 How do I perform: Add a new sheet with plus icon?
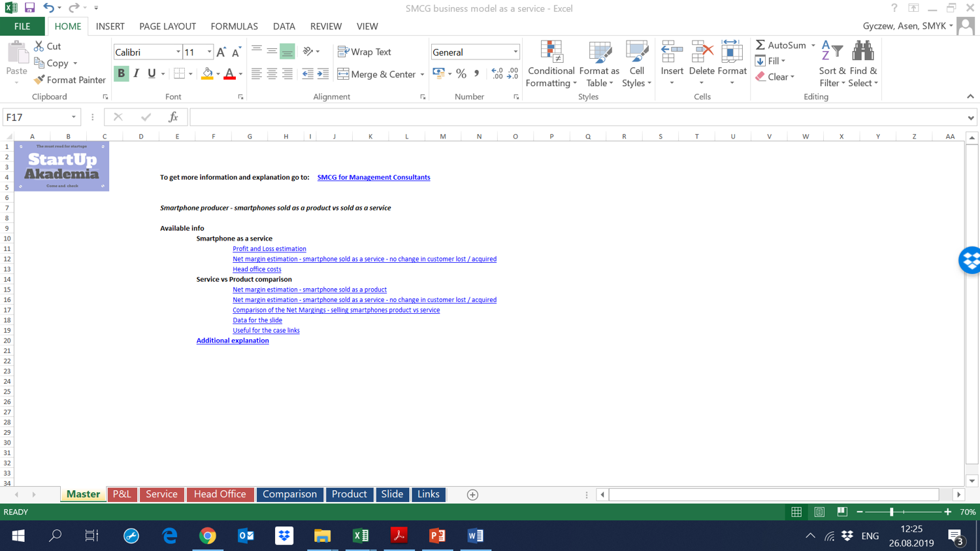pos(472,495)
